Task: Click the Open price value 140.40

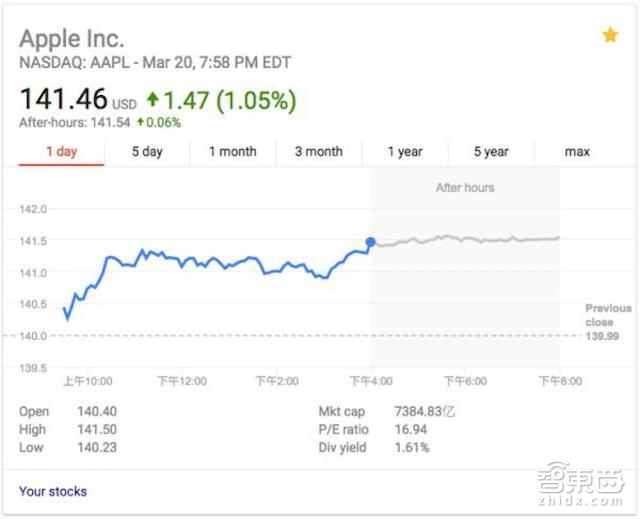Action: click(97, 412)
